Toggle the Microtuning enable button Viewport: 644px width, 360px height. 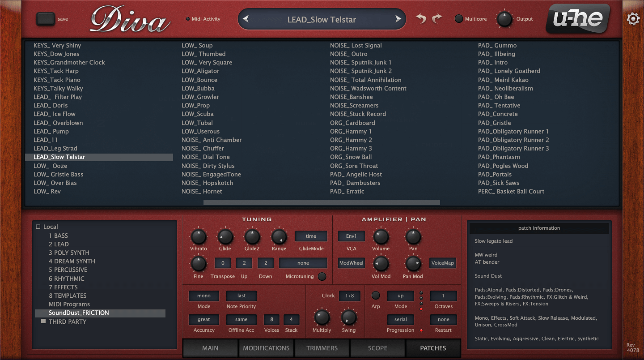[322, 277]
